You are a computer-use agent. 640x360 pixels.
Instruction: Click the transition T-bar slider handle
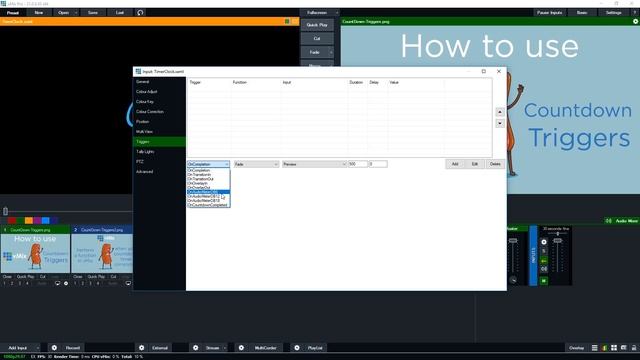coord(5,211)
